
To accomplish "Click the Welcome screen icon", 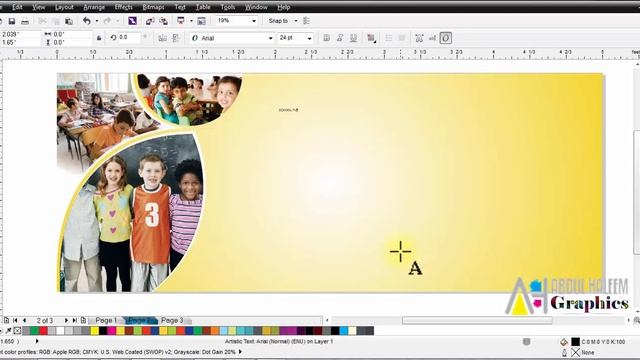I will 201,21.
